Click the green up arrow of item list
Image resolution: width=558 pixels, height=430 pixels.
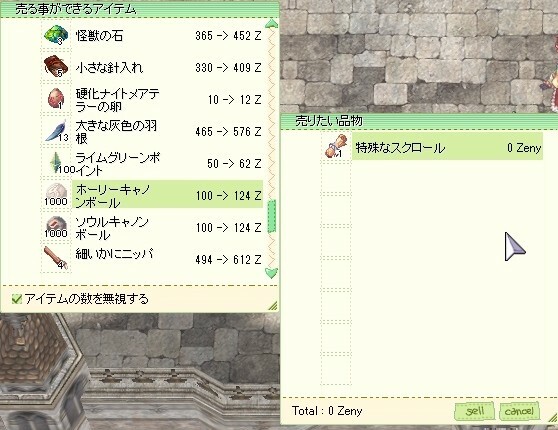272,24
